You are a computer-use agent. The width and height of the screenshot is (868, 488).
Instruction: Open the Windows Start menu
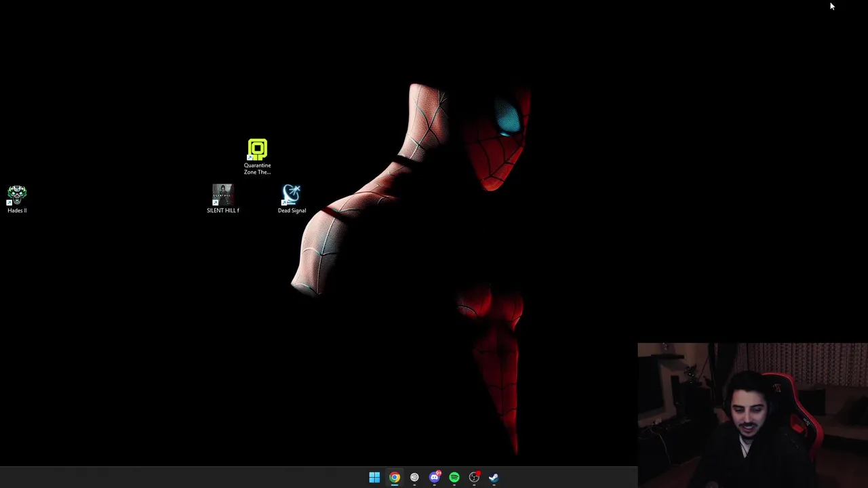(374, 478)
